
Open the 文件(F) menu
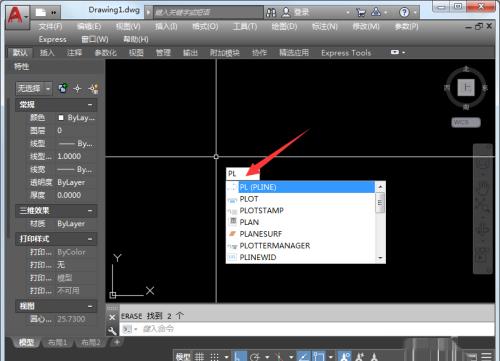[x=50, y=26]
